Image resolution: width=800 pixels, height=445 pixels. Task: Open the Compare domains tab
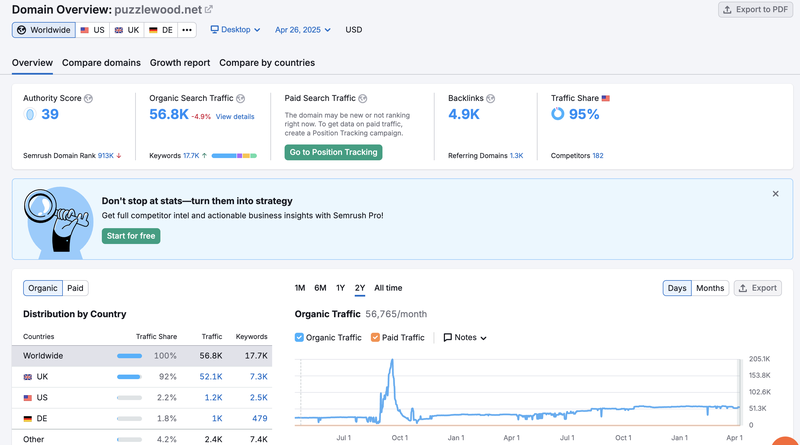coord(101,63)
